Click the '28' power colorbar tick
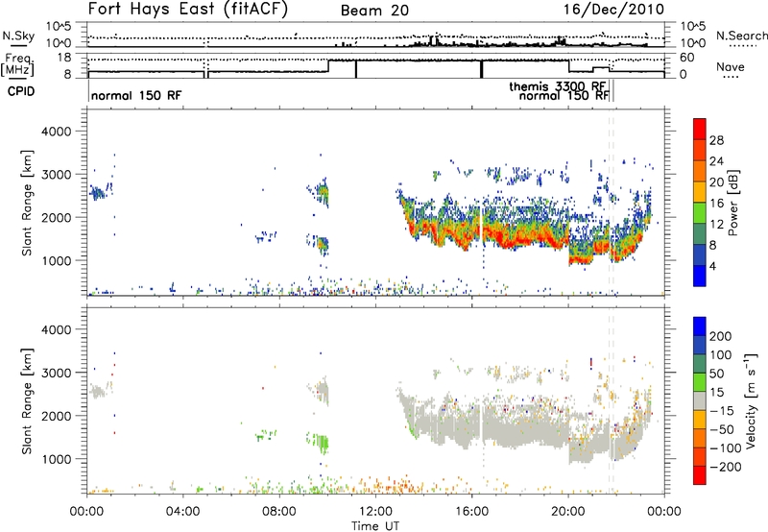Screen dimensions: 768x532 [x=716, y=140]
